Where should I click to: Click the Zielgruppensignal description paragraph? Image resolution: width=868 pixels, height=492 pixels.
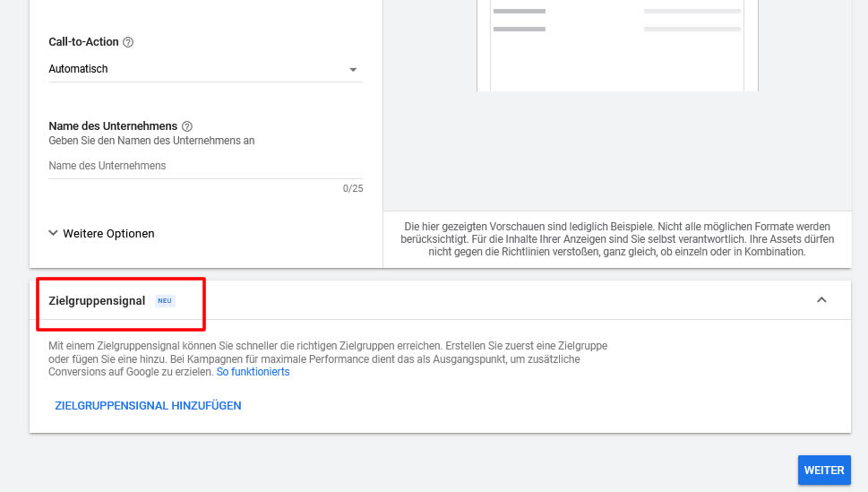pyautogui.click(x=328, y=358)
